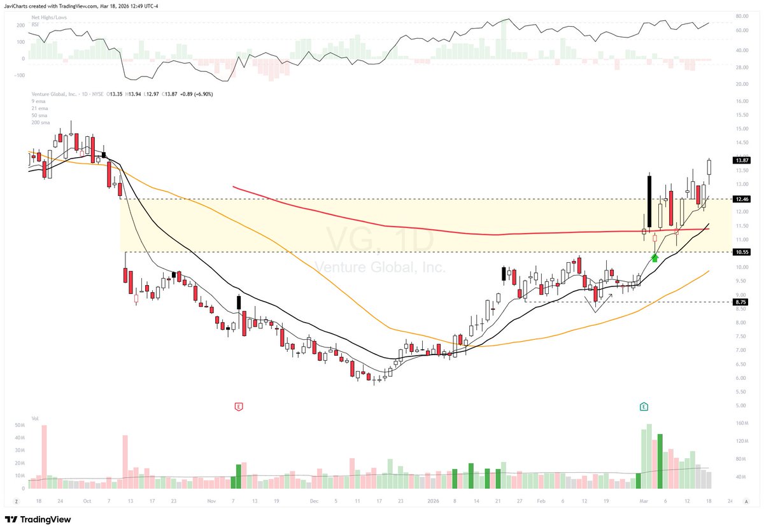The image size is (764, 532).
Task: Click the green earnings E marker in March
Action: coord(643,406)
